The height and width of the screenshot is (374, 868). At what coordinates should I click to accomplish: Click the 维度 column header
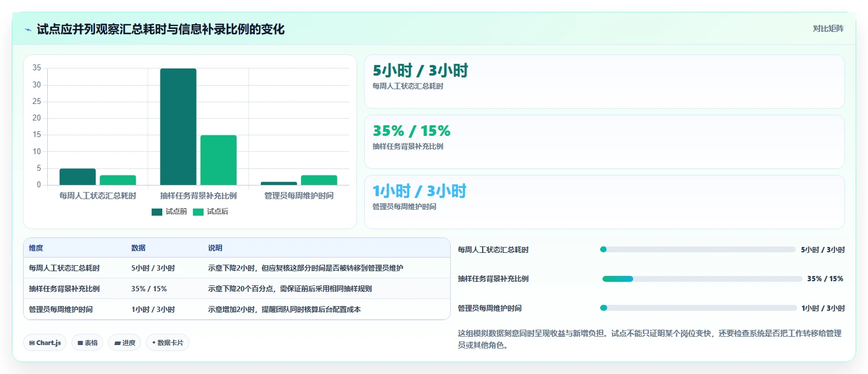(x=36, y=248)
